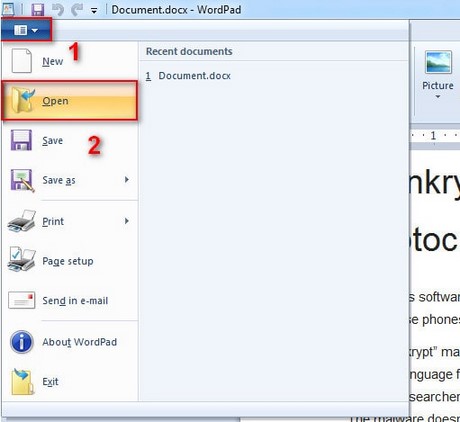The height and width of the screenshot is (422, 460).
Task: Click the folder icon beside Open
Action: (23, 100)
